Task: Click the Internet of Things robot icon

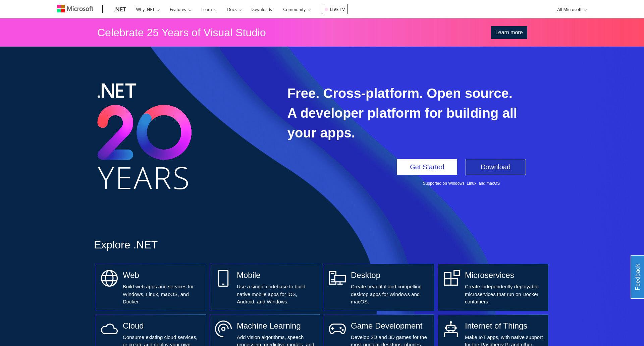Action: pos(451,329)
